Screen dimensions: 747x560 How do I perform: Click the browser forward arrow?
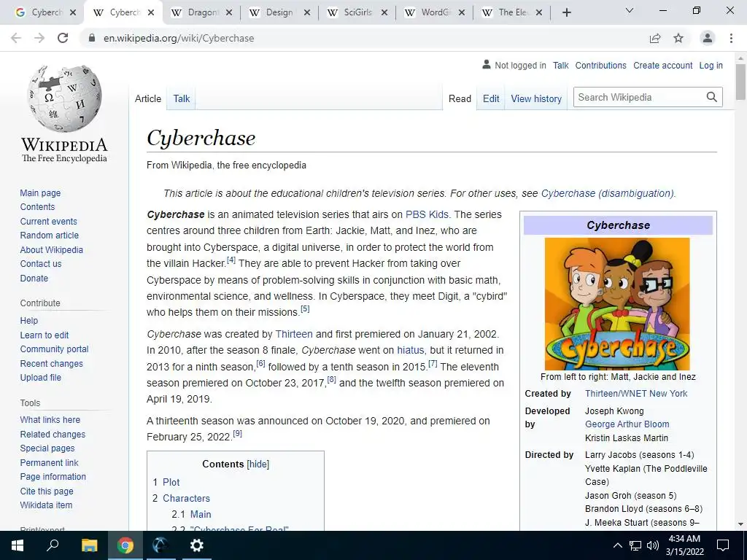[x=39, y=38]
